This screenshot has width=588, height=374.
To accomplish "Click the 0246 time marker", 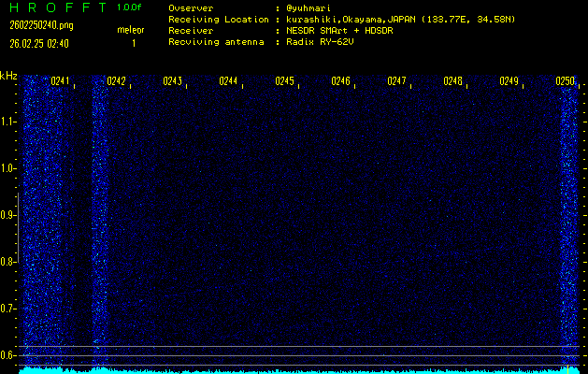I will pyautogui.click(x=341, y=81).
